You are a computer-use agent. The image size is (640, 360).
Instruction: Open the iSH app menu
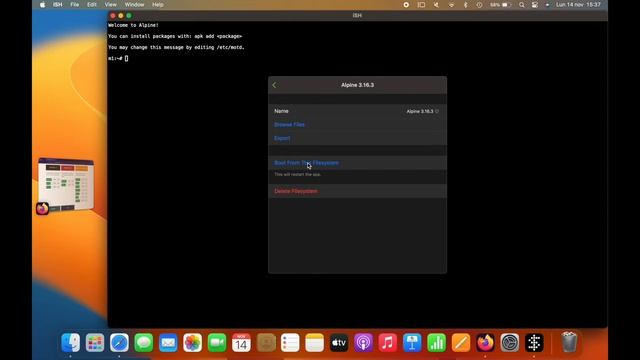point(58,4)
